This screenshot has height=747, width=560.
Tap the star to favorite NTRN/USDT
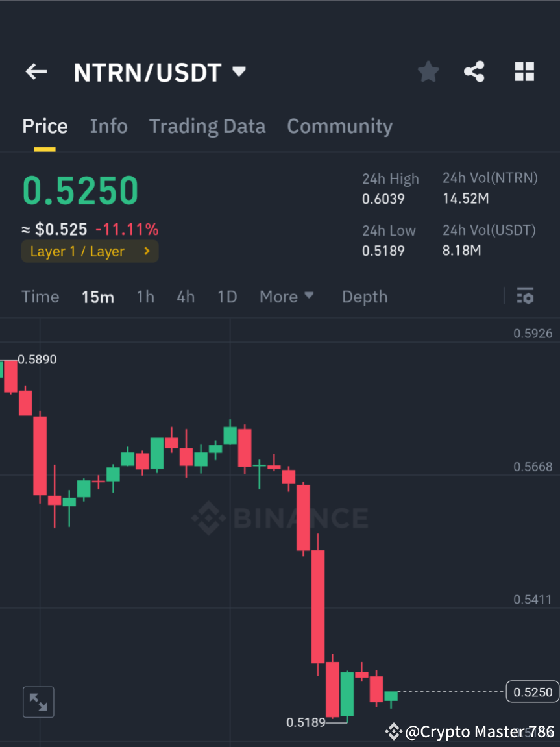[x=428, y=71]
